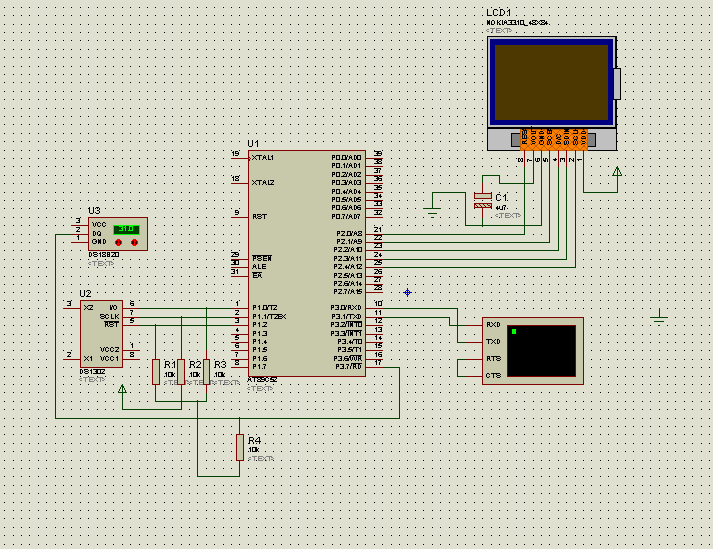713x549 pixels.
Task: Click the PSEN pin label
Action: (262, 258)
